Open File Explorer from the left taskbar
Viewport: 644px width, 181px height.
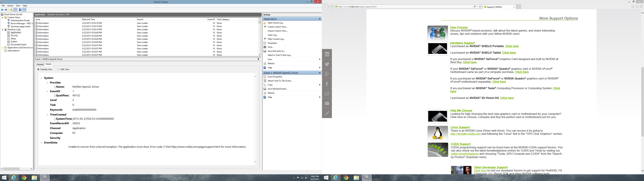(34, 178)
